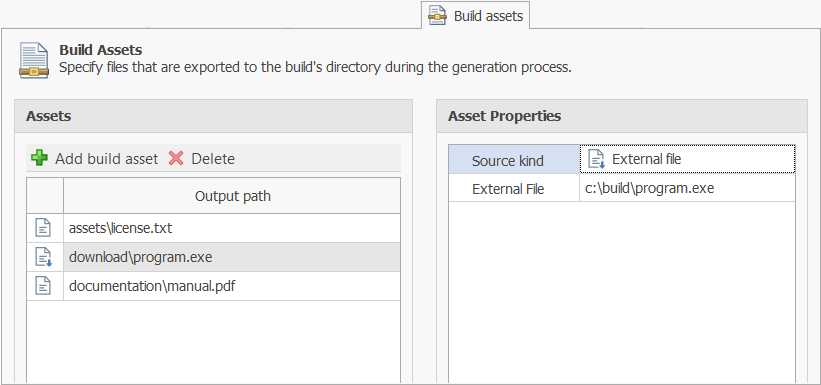Click the External file icon in Source kind
This screenshot has width=821, height=385.
[596, 159]
